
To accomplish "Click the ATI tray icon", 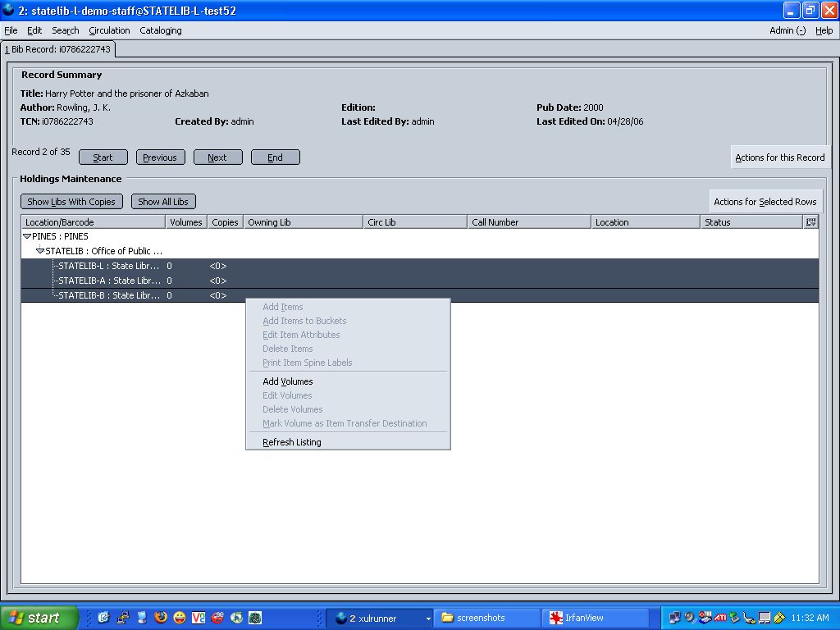I will pos(720,618).
